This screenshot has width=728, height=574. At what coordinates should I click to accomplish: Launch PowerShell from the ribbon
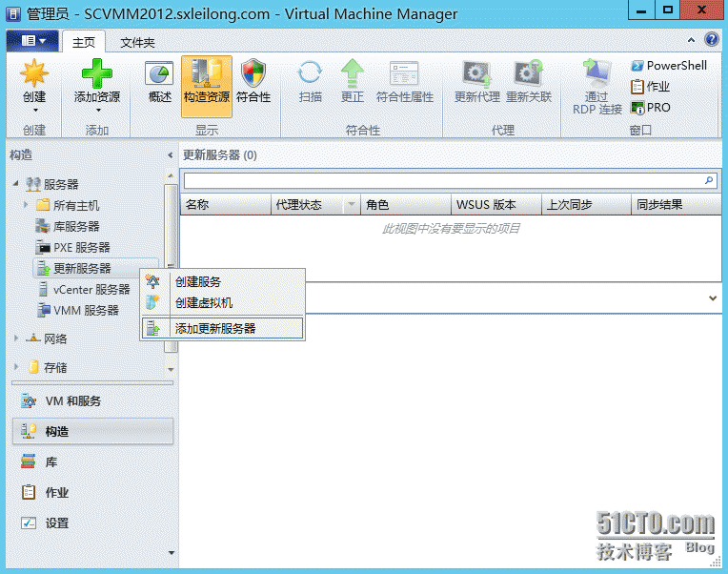click(x=669, y=66)
